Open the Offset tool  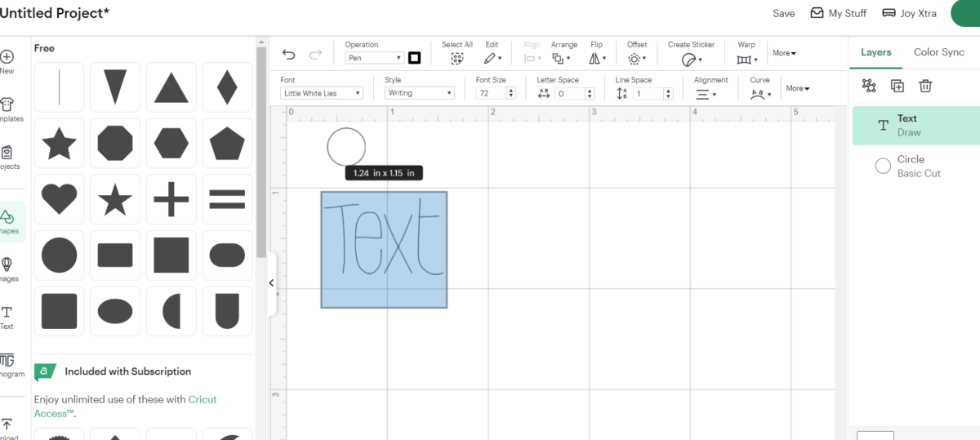[637, 59]
